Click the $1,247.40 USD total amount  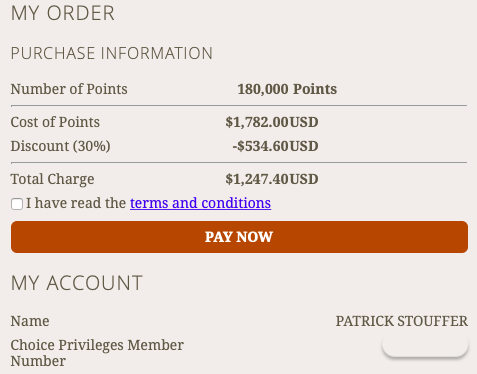click(x=272, y=179)
